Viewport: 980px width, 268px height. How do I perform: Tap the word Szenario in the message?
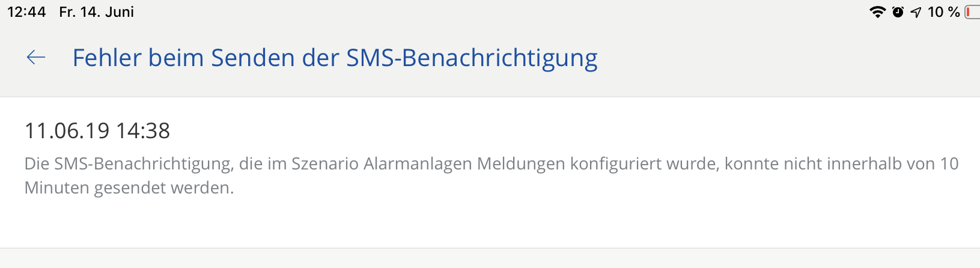click(x=324, y=163)
